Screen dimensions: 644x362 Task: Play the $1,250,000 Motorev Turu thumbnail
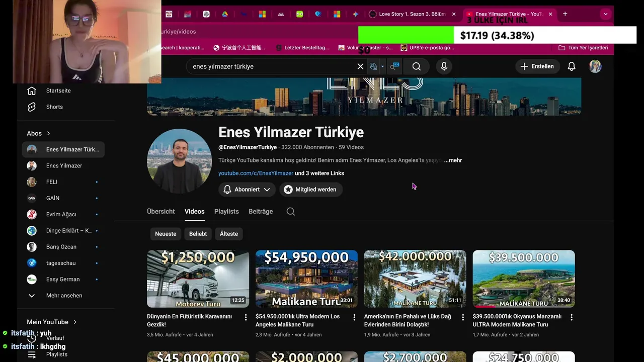click(198, 279)
